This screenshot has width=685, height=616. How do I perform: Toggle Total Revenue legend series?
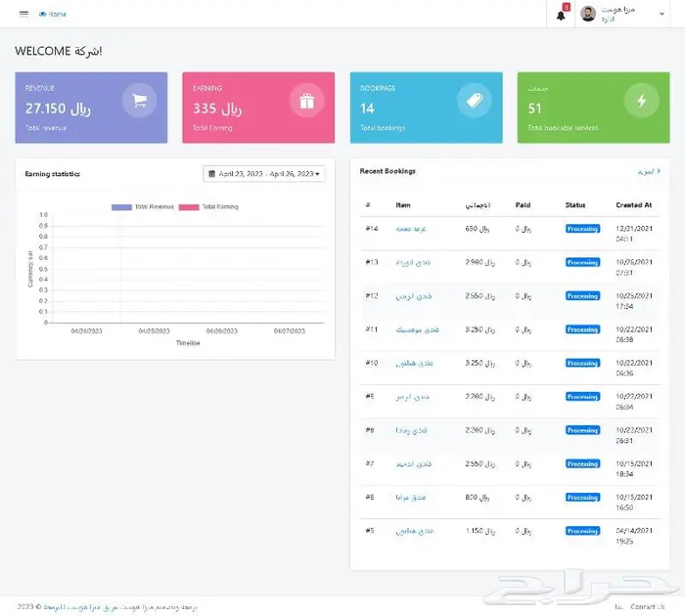[157, 206]
